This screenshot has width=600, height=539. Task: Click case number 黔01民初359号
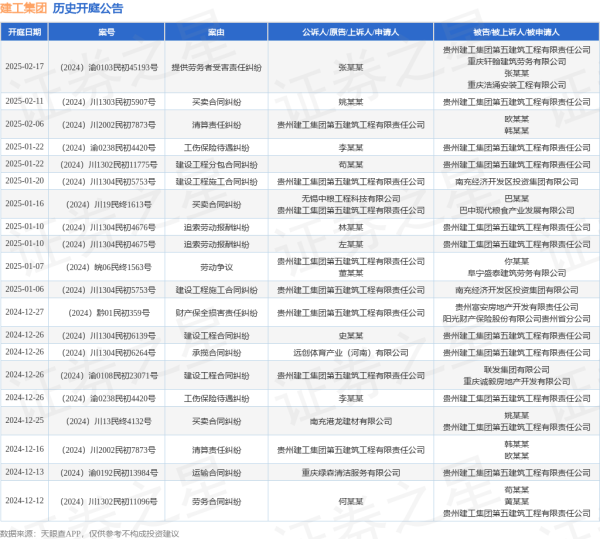(109, 313)
